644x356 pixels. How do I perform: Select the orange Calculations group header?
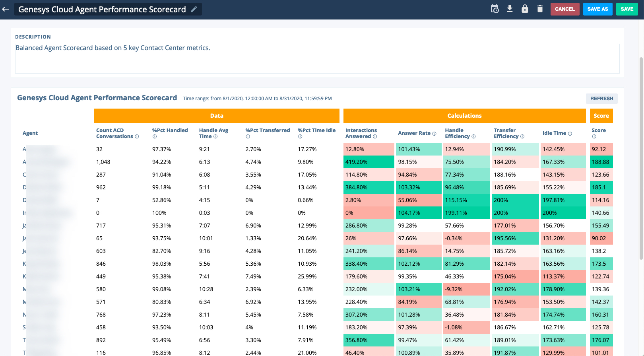click(x=464, y=116)
